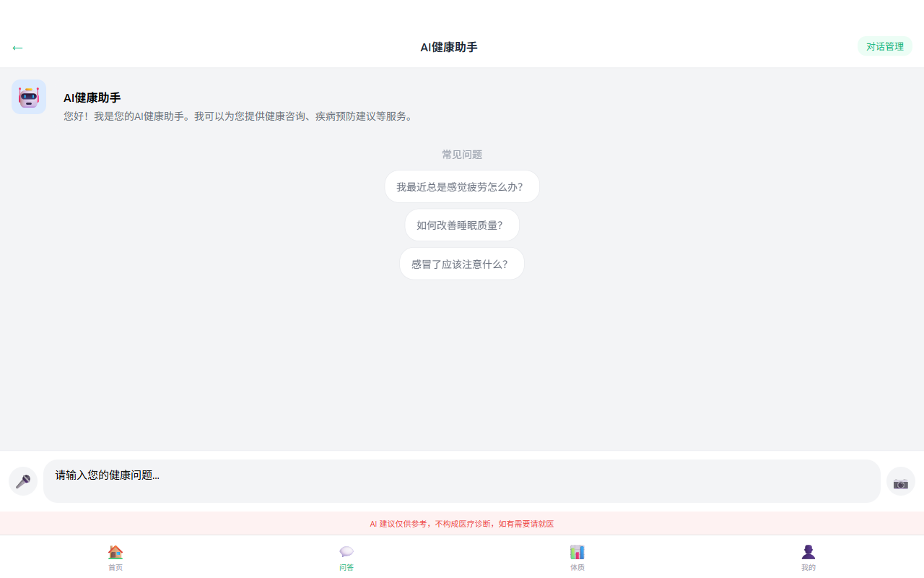Viewport: 924px width, 578px height.
Task: Click the bar chart 体质 icon
Action: coord(577,552)
